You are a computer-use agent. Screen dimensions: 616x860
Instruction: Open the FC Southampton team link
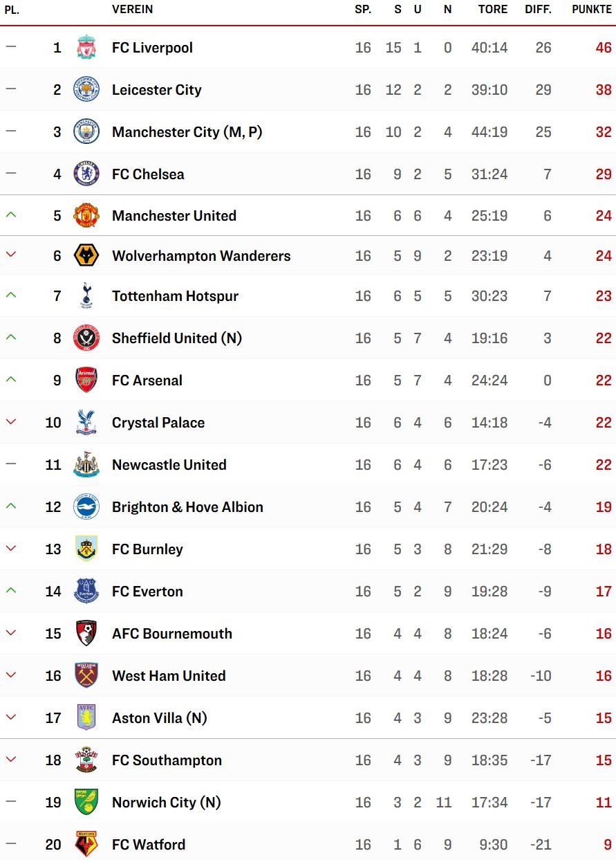(167, 760)
